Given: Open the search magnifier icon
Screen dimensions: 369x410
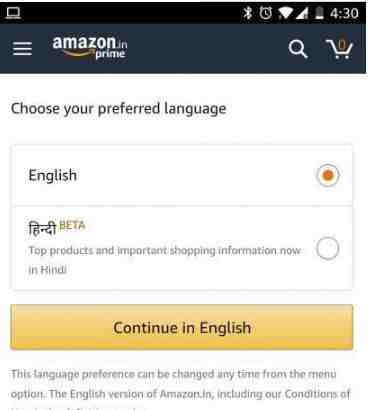Looking at the screenshot, I should [298, 49].
